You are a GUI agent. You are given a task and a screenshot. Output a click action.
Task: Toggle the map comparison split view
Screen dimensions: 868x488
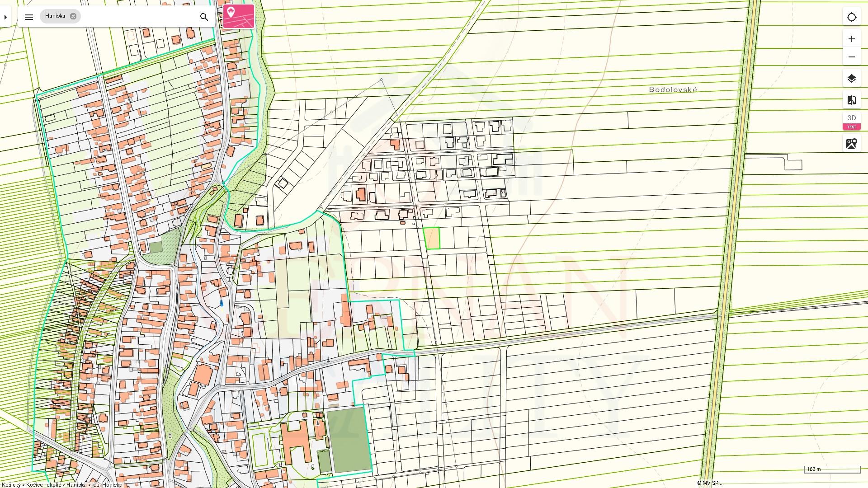point(852,100)
